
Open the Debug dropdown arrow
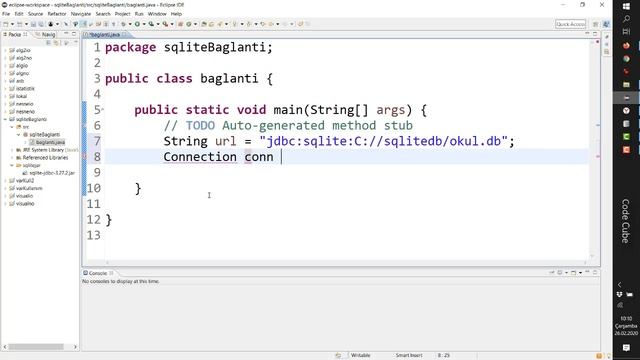(130, 24)
